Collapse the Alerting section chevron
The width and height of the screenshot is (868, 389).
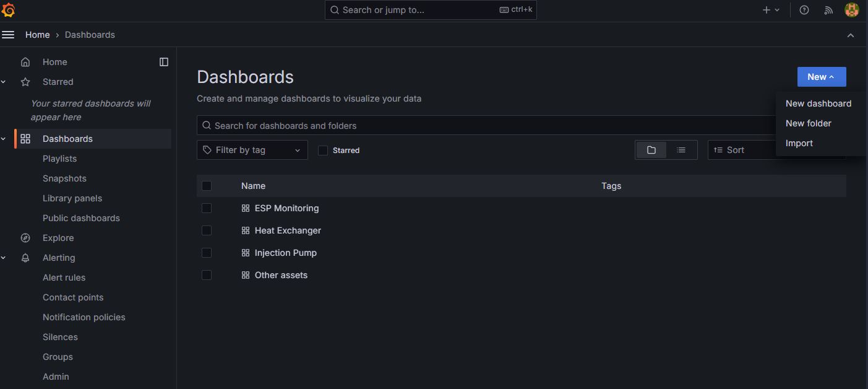coord(4,258)
